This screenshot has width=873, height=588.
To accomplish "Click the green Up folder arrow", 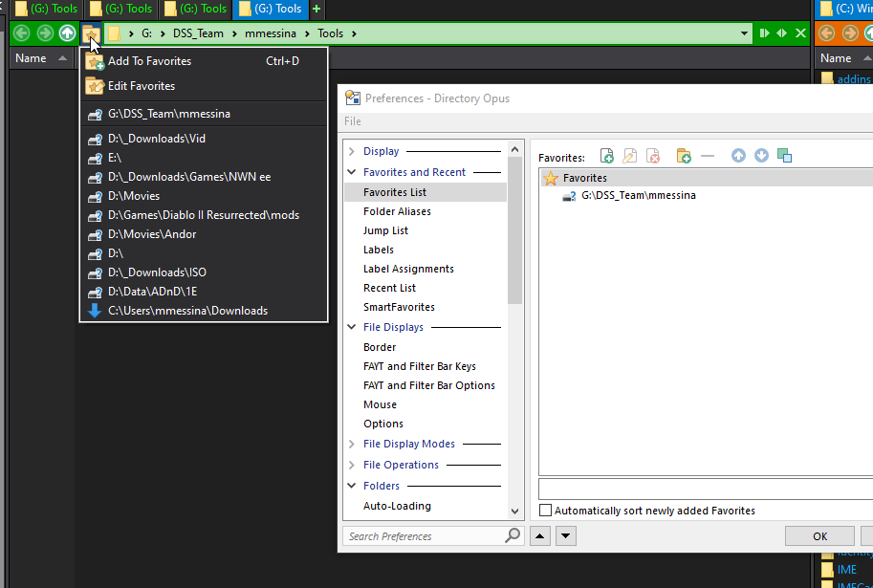I will tap(67, 33).
